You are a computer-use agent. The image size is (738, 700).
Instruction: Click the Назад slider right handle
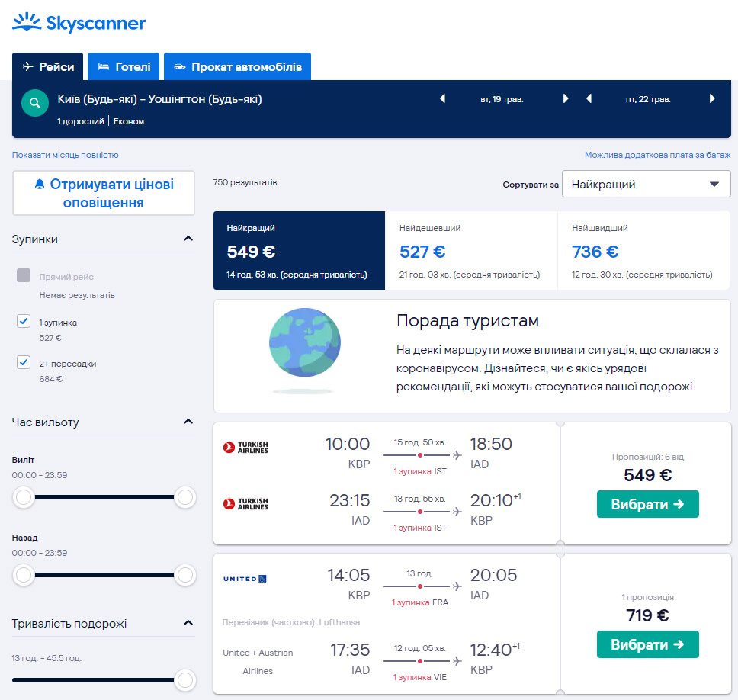point(185,575)
